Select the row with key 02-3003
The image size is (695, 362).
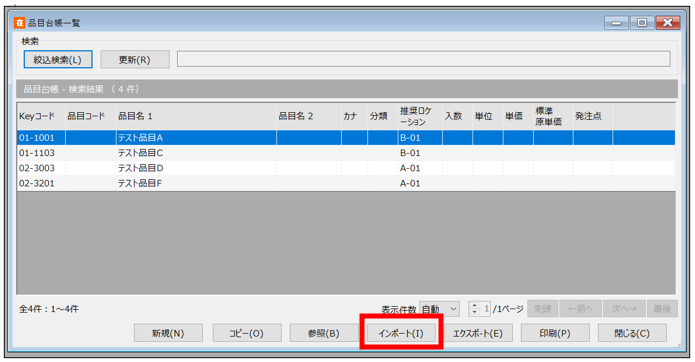pyautogui.click(x=346, y=168)
